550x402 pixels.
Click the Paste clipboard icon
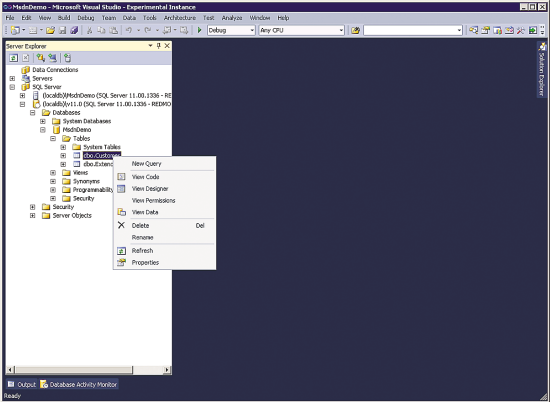click(113, 31)
